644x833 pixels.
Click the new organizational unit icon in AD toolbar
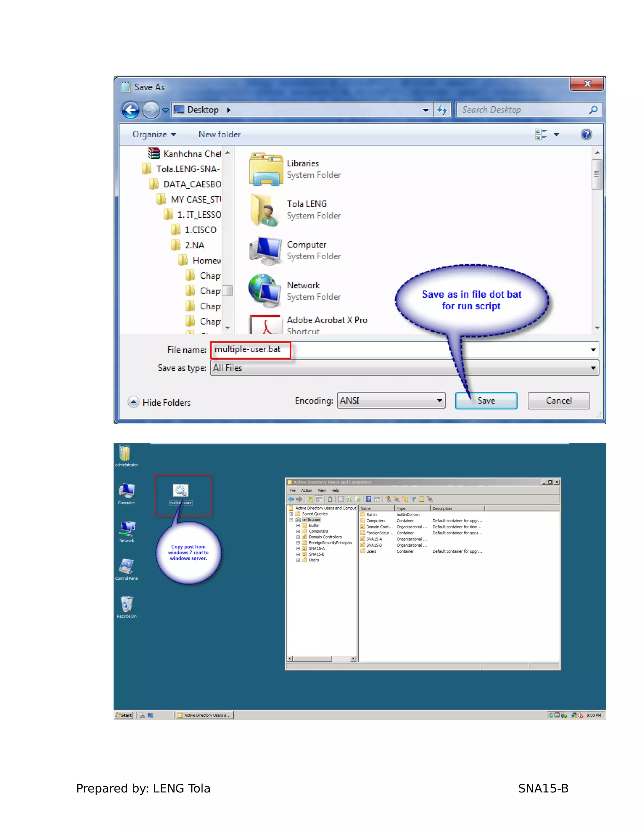pyautogui.click(x=405, y=499)
